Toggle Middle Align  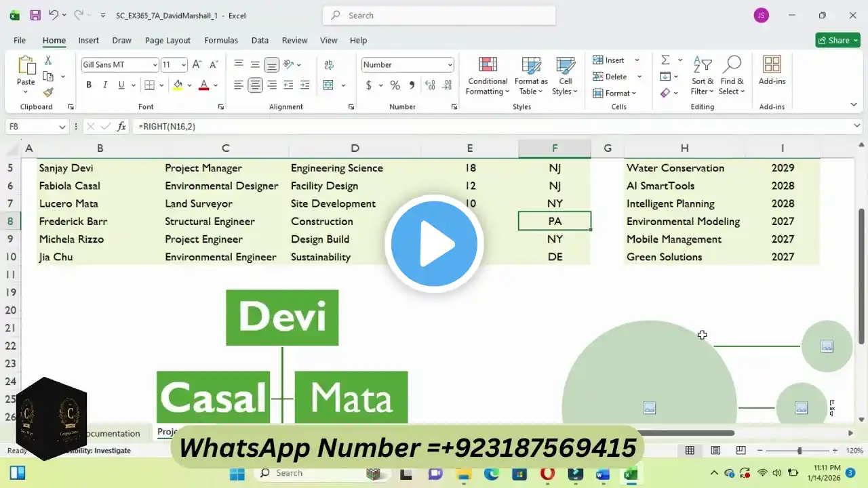(255, 64)
